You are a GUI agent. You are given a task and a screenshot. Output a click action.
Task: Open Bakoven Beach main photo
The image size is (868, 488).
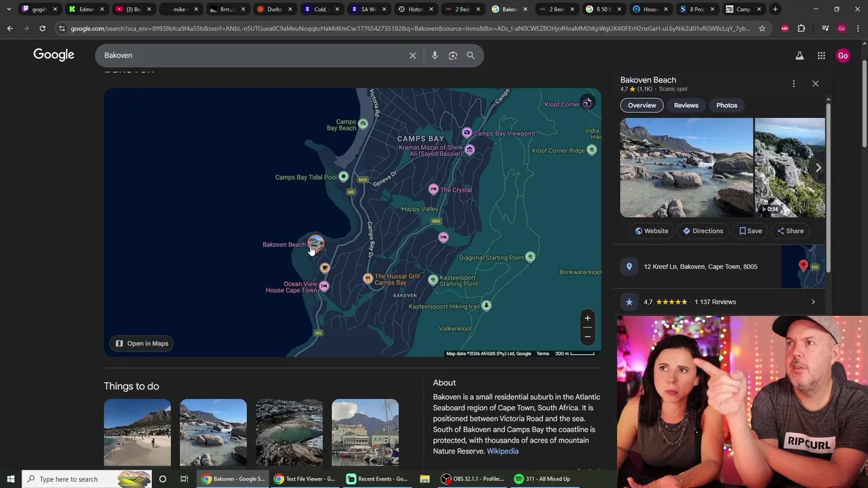coord(686,167)
